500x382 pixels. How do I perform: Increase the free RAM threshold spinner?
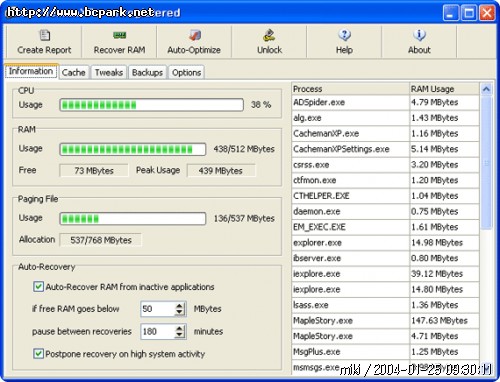click(179, 305)
